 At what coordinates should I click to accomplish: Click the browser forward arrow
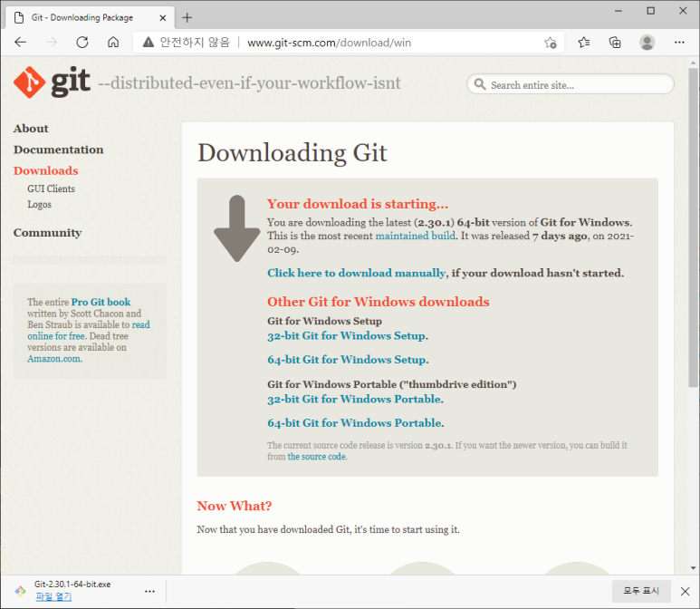point(52,43)
